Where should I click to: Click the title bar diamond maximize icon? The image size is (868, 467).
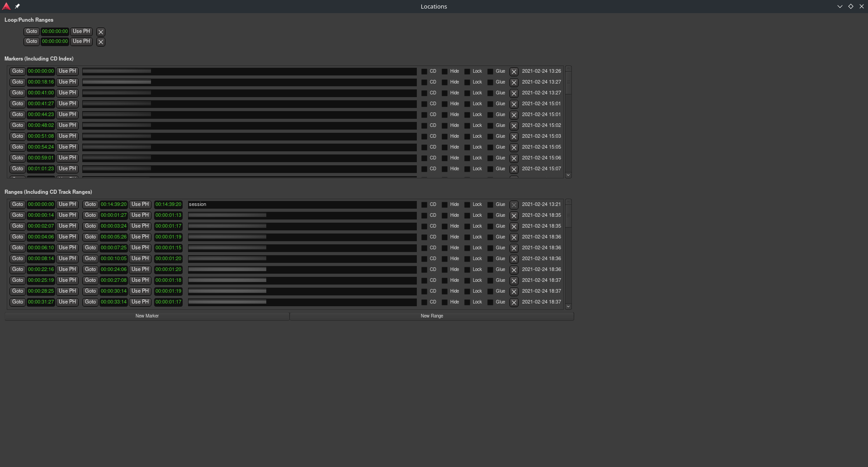850,6
